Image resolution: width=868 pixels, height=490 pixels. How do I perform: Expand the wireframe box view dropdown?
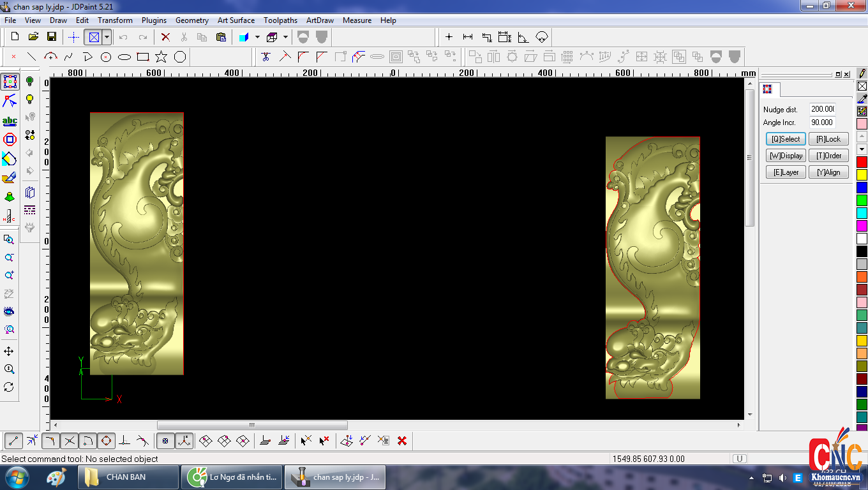tap(285, 37)
